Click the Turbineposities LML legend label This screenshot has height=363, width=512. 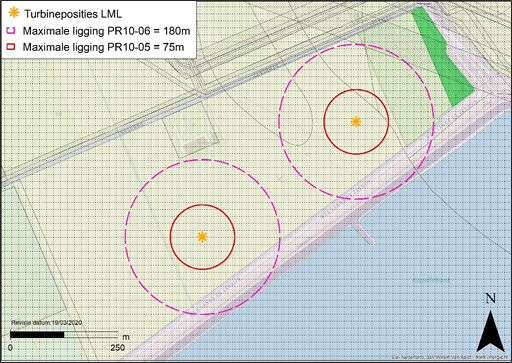tap(73, 14)
